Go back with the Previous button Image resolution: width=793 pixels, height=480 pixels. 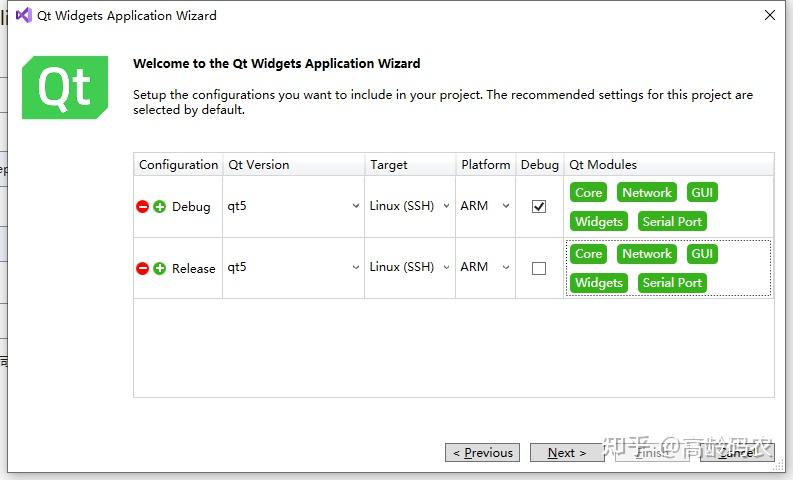pyautogui.click(x=482, y=453)
